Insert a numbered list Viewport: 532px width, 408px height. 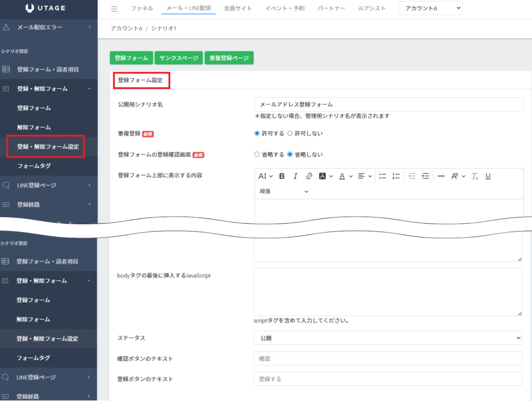click(396, 176)
